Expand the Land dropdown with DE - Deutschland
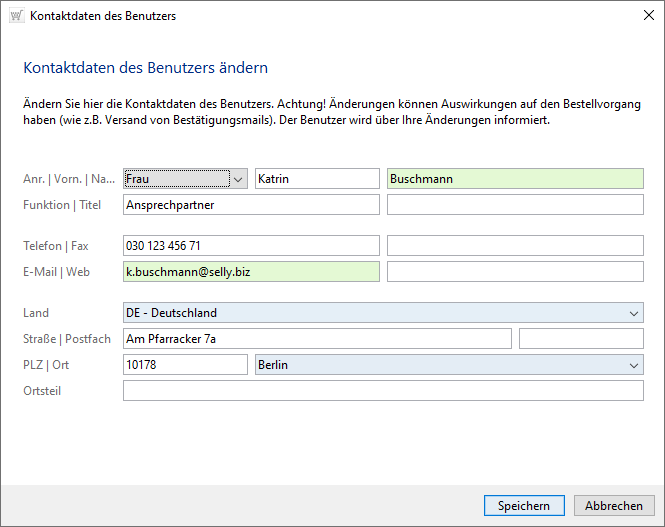This screenshot has width=665, height=527. 634,313
